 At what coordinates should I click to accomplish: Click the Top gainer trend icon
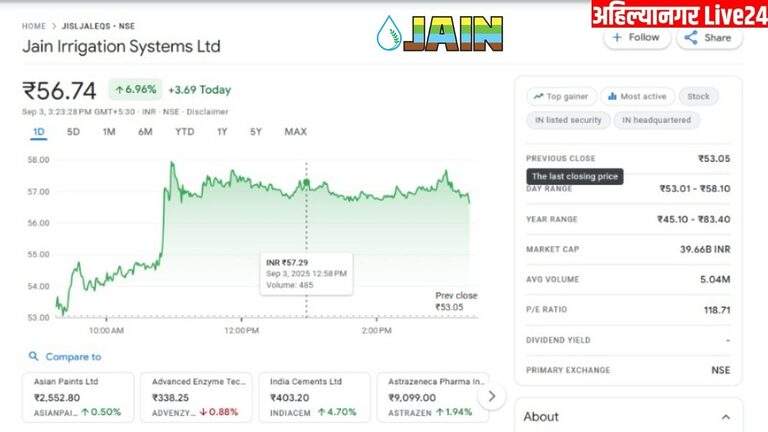tap(538, 97)
